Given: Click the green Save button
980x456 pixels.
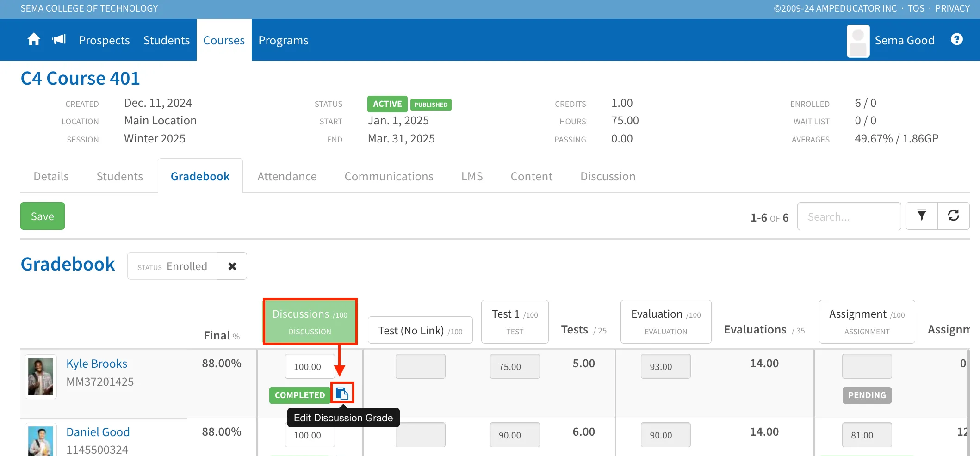Looking at the screenshot, I should point(43,216).
